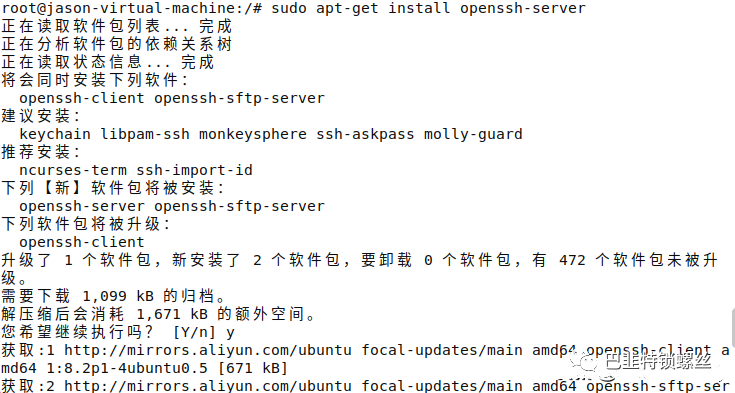Click the first mirrors.aliyun.com URL
Viewport: 735px width, 393px height.
(208, 350)
